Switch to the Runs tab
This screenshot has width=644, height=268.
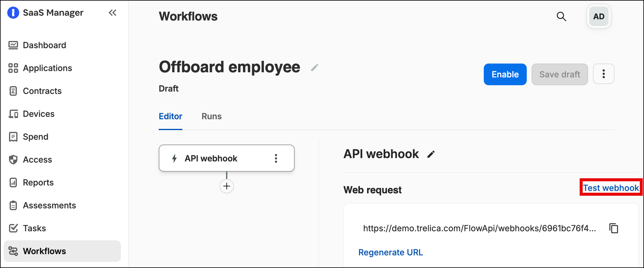tap(212, 116)
